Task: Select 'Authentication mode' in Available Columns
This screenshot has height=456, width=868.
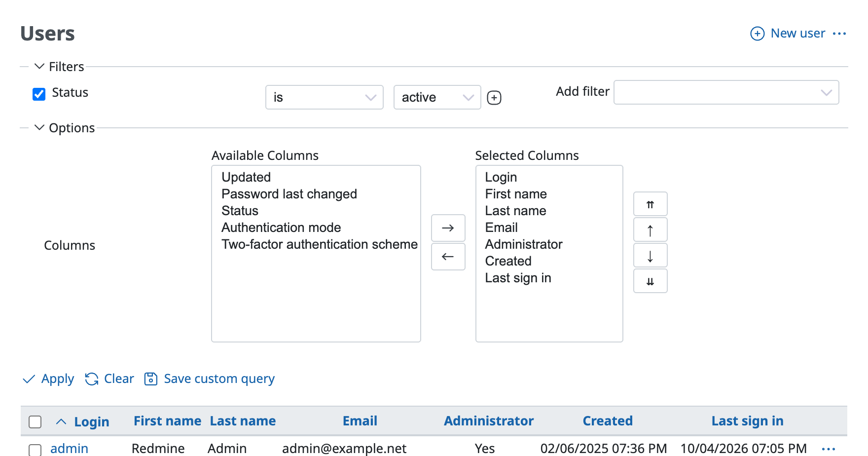Action: [316, 228]
